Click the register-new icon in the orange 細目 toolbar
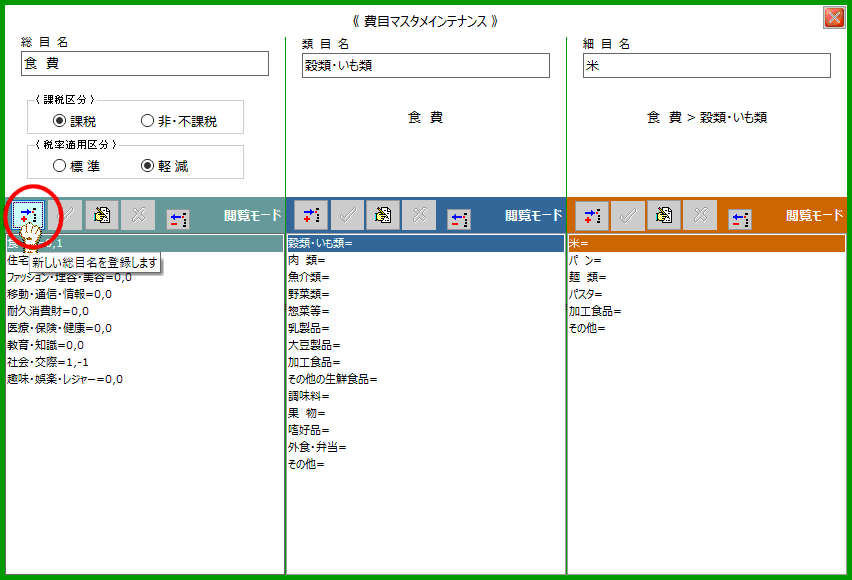 [592, 216]
